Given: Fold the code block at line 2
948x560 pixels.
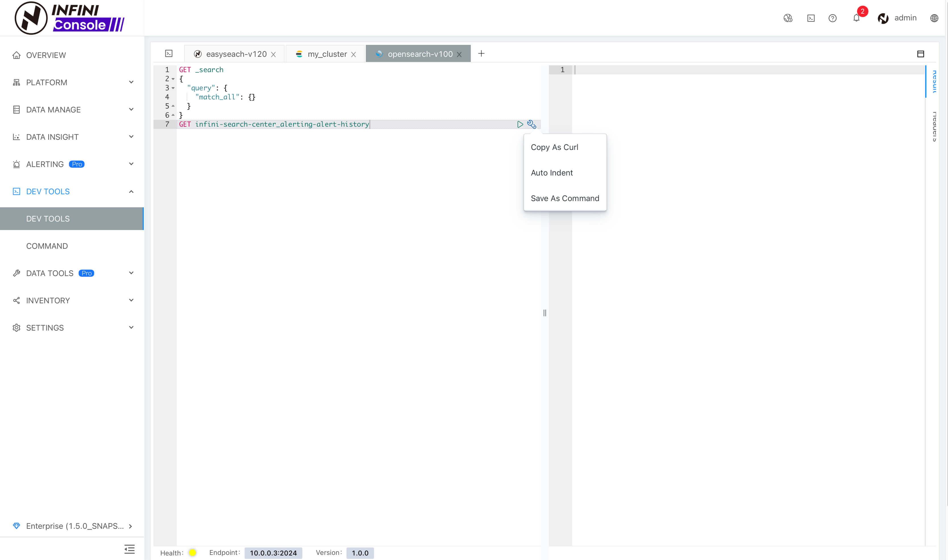Looking at the screenshot, I should [173, 79].
